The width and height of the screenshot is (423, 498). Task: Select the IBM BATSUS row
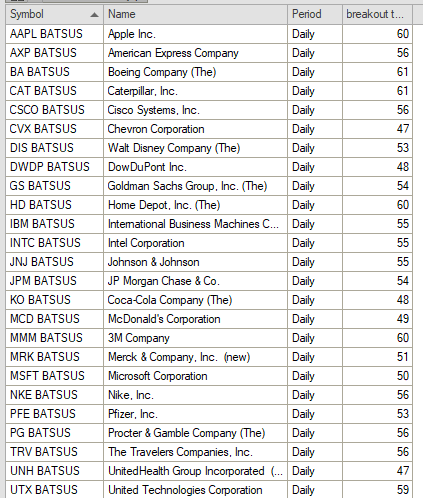(209, 224)
